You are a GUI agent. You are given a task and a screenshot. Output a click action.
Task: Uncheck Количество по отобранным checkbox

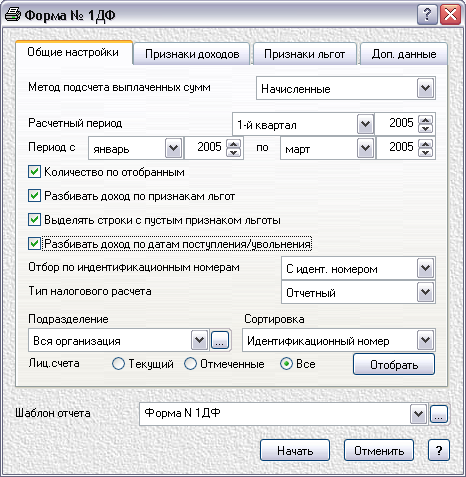point(34,172)
